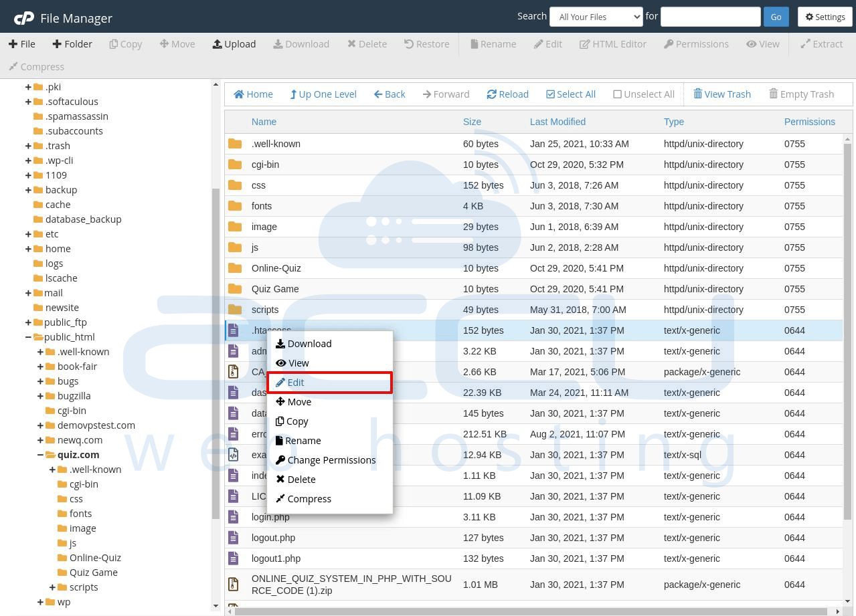Open the Permissions tool
The height and width of the screenshot is (616, 856).
(696, 44)
